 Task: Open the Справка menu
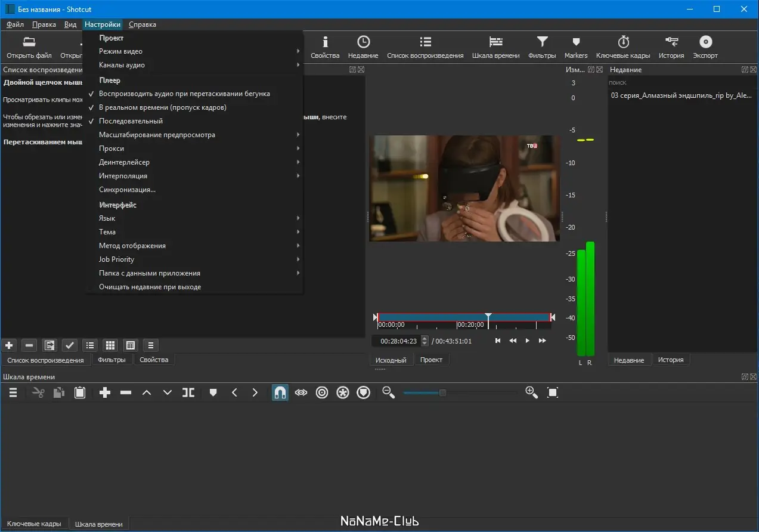[x=142, y=24]
